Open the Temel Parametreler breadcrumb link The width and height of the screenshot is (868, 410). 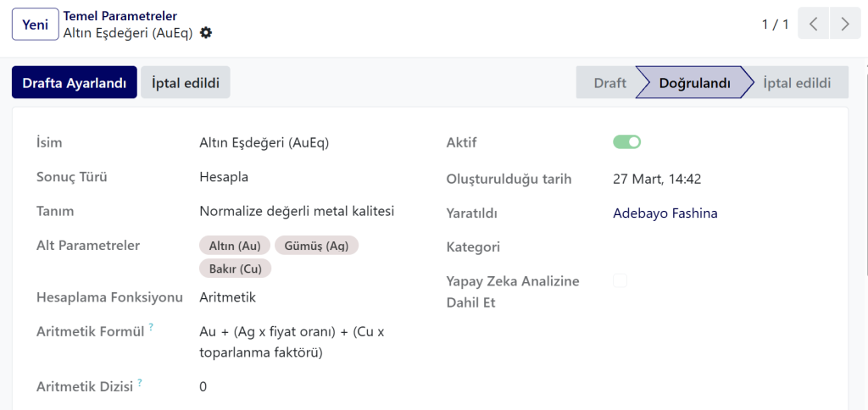click(120, 16)
